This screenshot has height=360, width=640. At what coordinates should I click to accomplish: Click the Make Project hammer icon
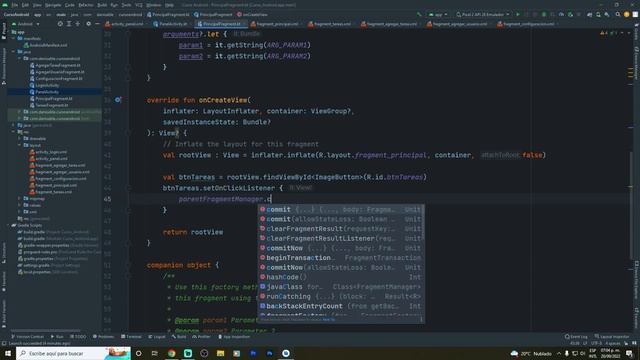tap(418, 14)
